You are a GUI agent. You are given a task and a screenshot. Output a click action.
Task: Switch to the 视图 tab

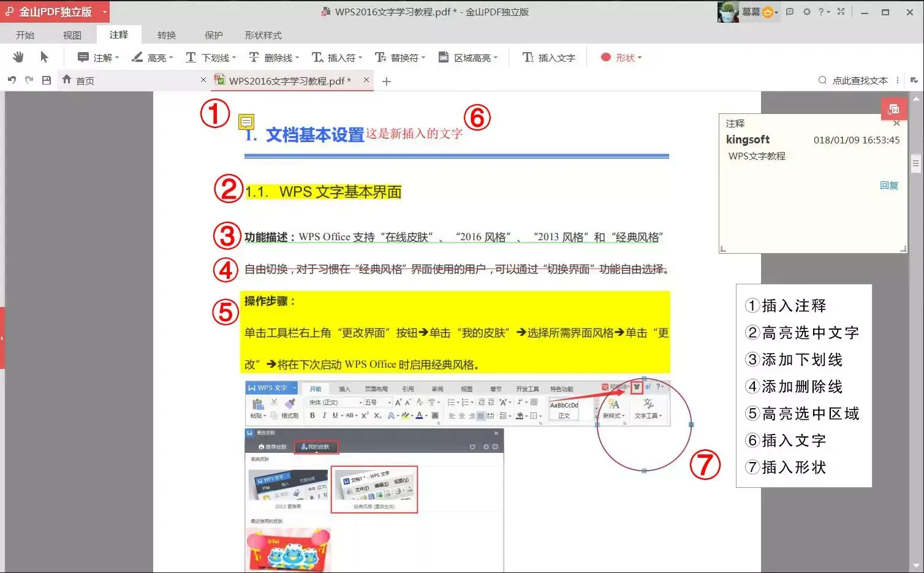point(72,35)
